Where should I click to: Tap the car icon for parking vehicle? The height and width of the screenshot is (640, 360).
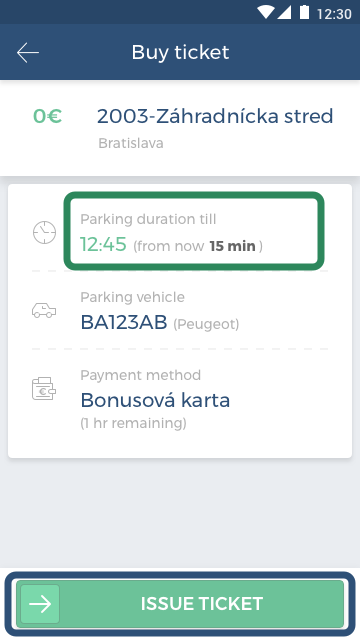44,311
